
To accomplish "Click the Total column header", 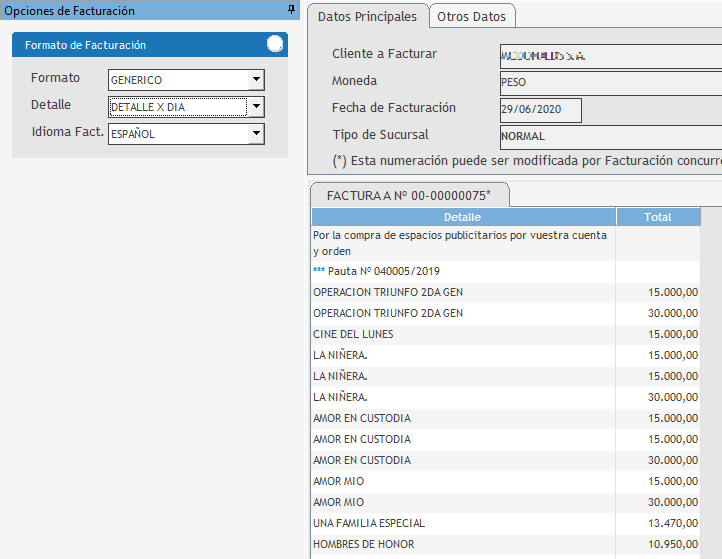I will click(658, 217).
